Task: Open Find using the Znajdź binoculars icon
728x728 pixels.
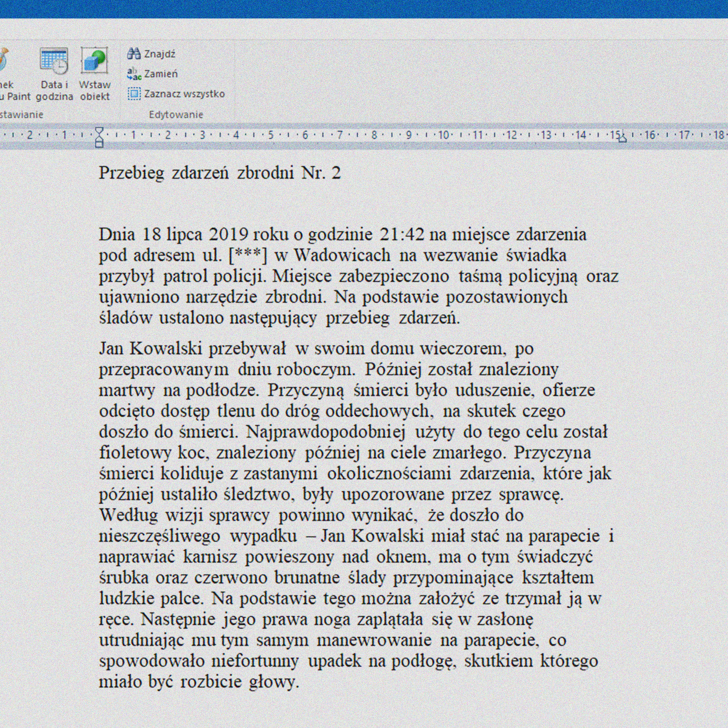Action: [x=134, y=54]
